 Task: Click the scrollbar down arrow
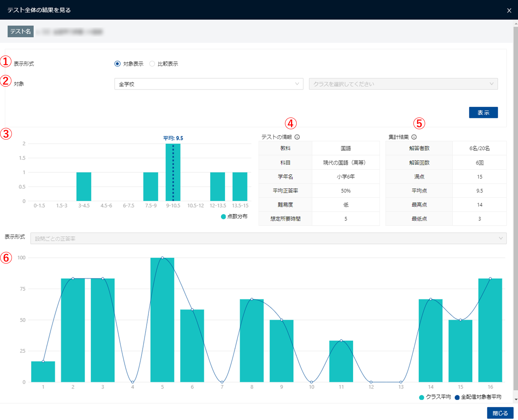click(x=516, y=399)
